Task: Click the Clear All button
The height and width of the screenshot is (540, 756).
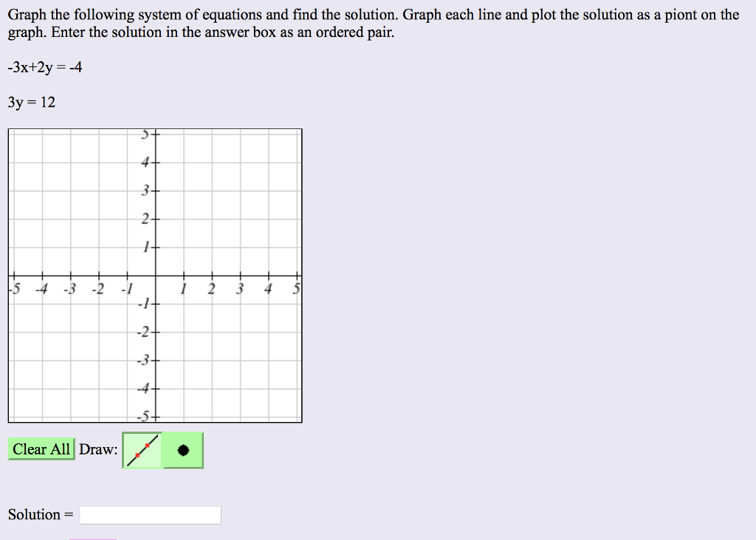Action: (41, 449)
